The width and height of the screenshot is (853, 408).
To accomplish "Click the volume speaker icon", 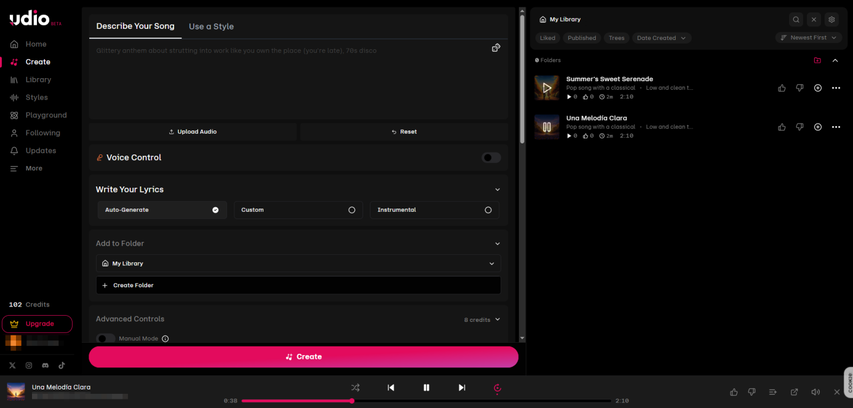I will point(815,392).
